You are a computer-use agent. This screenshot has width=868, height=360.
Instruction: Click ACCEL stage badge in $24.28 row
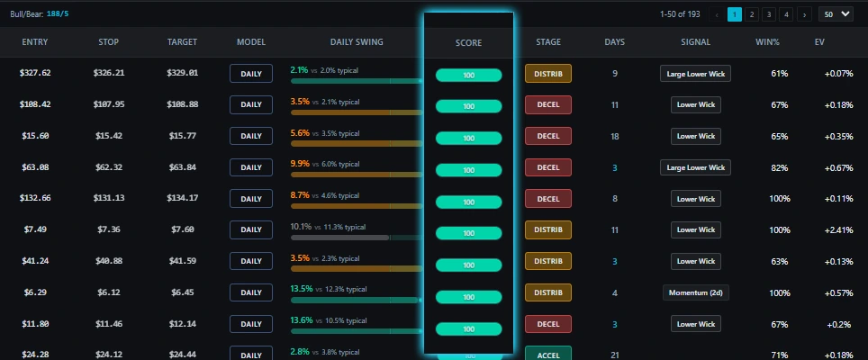(x=548, y=353)
